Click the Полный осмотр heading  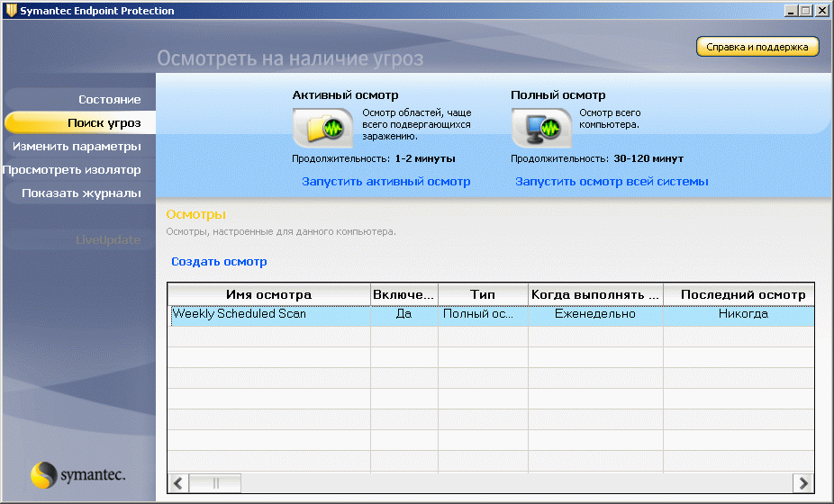(558, 95)
